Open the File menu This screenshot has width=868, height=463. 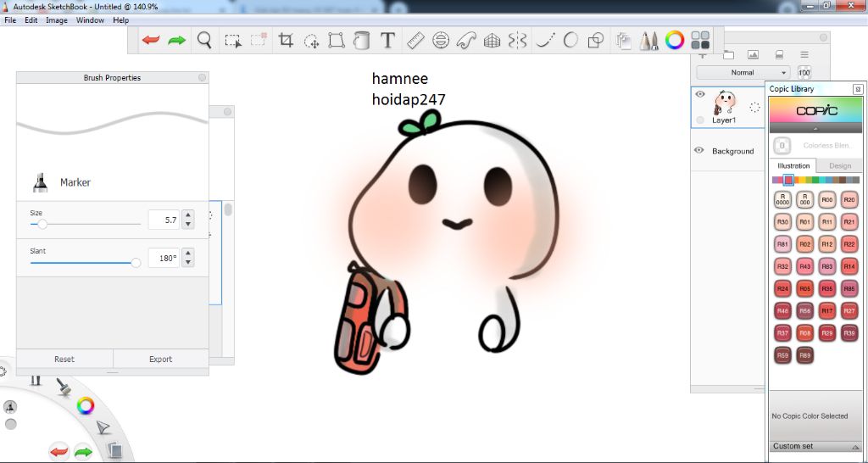tap(10, 20)
